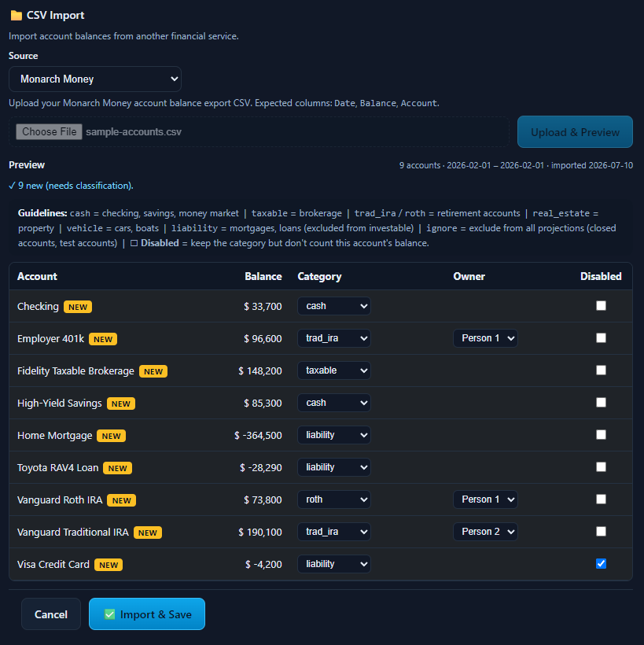644x645 pixels.
Task: Click NEW badge beside Vanguard Roth IRA
Action: click(122, 500)
